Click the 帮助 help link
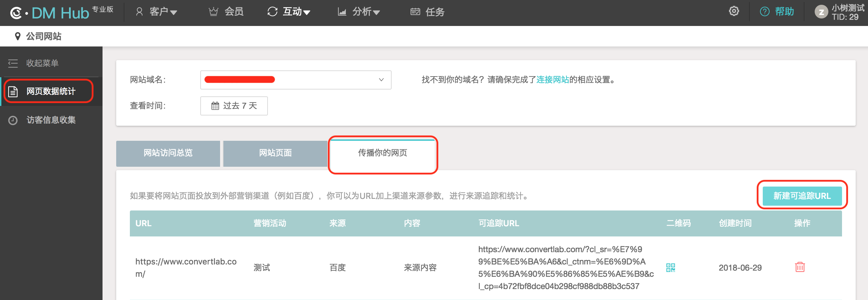This screenshot has height=300, width=868. pyautogui.click(x=784, y=12)
